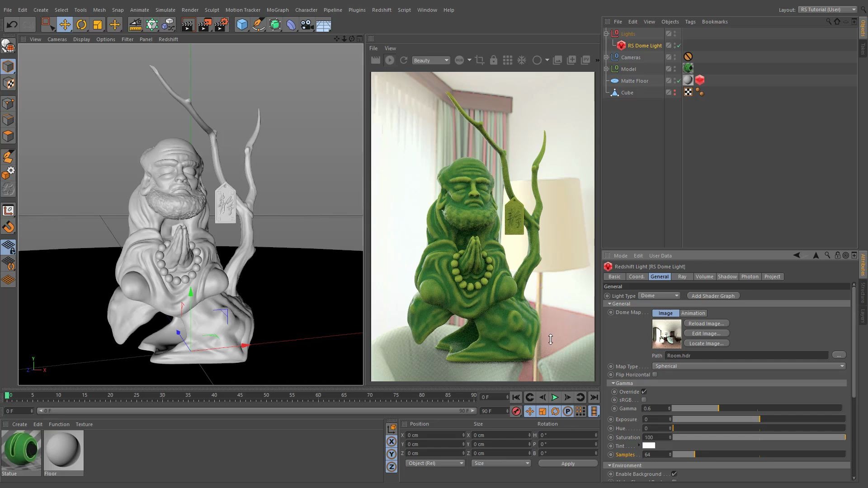Switch to the Photon tab of the light
This screenshot has width=868, height=488.
[x=750, y=277]
